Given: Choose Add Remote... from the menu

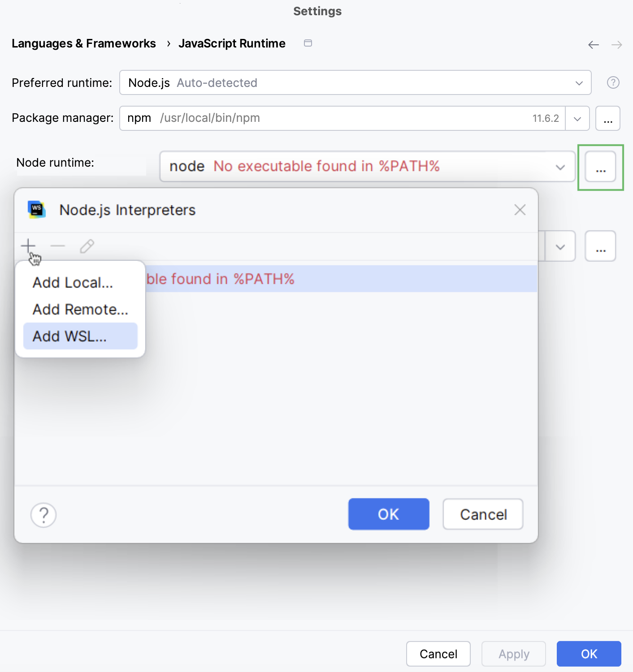Looking at the screenshot, I should (x=80, y=309).
